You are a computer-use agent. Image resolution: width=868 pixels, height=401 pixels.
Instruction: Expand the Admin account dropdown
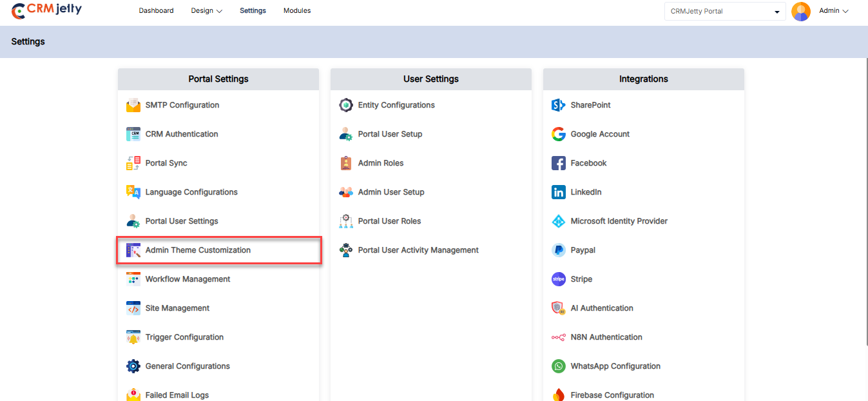click(x=834, y=11)
